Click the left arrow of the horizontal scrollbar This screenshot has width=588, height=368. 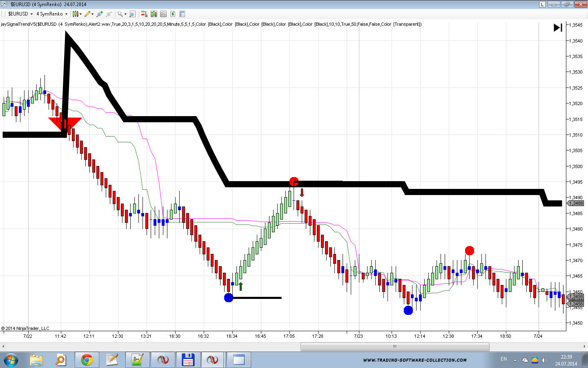tap(3, 346)
